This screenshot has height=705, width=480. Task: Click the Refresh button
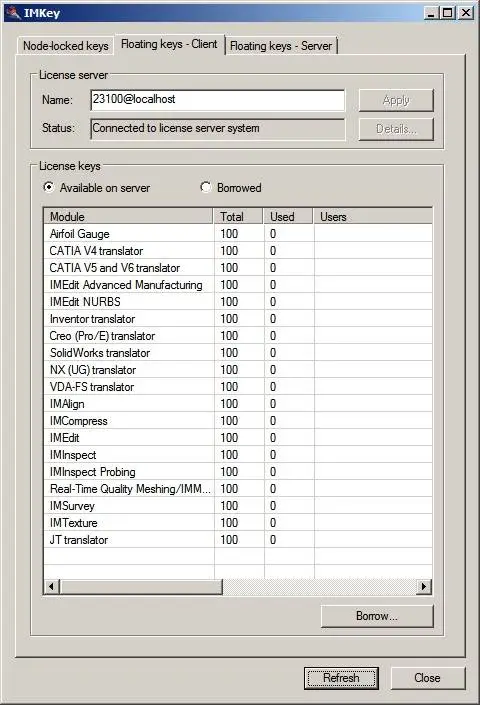(341, 678)
